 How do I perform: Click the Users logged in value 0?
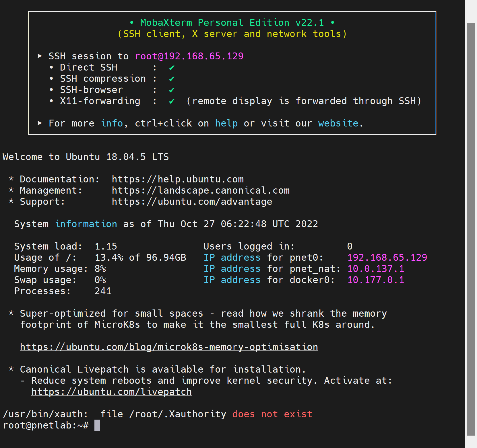(x=350, y=246)
